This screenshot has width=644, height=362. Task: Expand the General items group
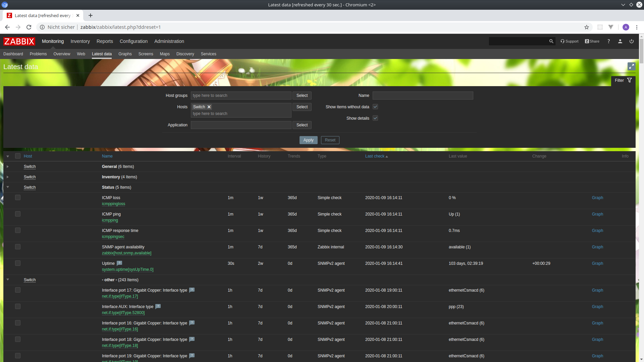coord(8,167)
